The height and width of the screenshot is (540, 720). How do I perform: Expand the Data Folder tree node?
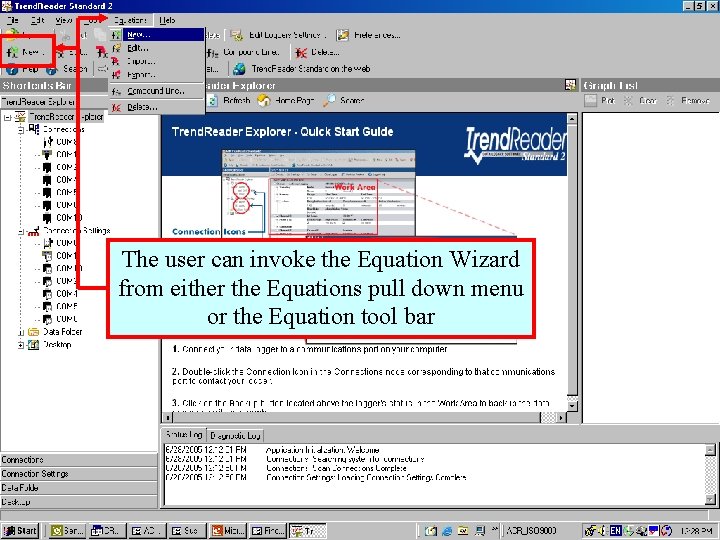[21, 332]
